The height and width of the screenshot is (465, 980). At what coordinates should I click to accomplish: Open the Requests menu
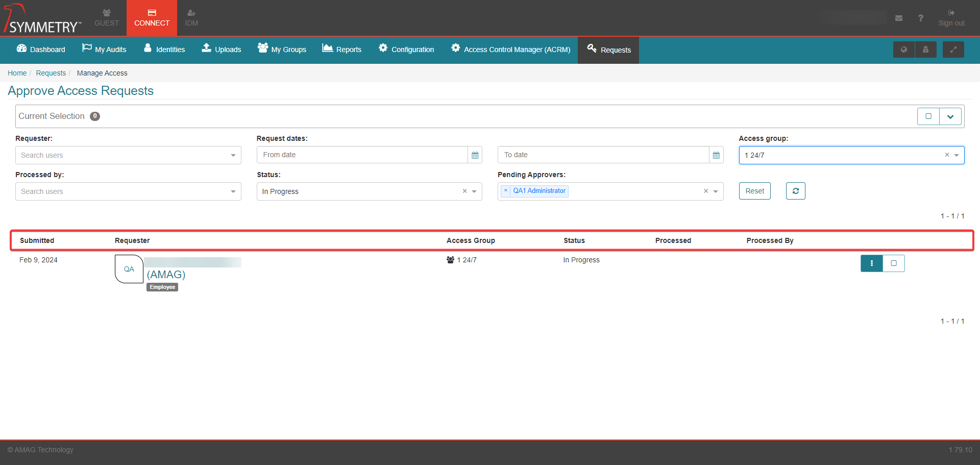[x=608, y=50]
